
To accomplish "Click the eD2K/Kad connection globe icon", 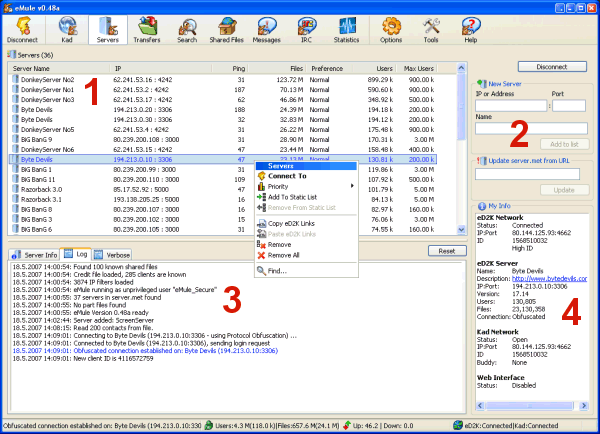I will (458, 425).
